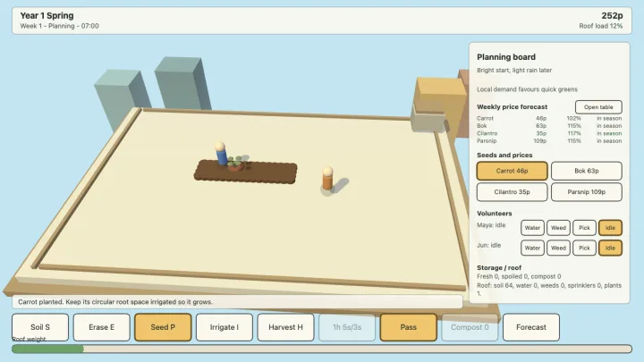Click the brown soil patch
This screenshot has height=362, width=644.
[246, 172]
